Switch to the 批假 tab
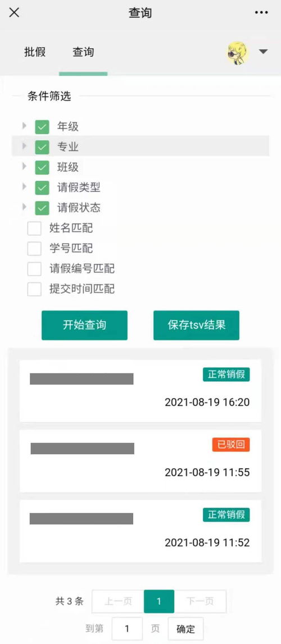Image resolution: width=281 pixels, height=644 pixels. pyautogui.click(x=35, y=52)
